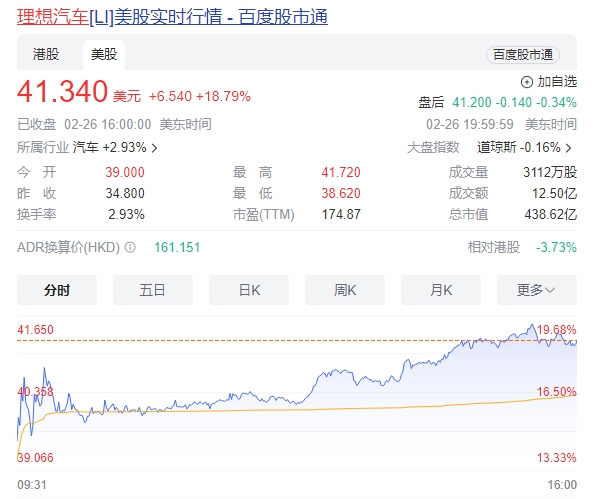The image size is (601, 499).
Task: Open the 理想汽车[LI]美股实时行情 title link
Action: pyautogui.click(x=172, y=17)
